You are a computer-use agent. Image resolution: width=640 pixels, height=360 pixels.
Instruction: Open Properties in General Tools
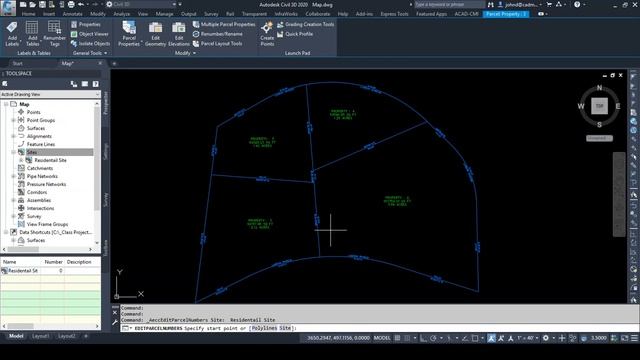(x=86, y=24)
